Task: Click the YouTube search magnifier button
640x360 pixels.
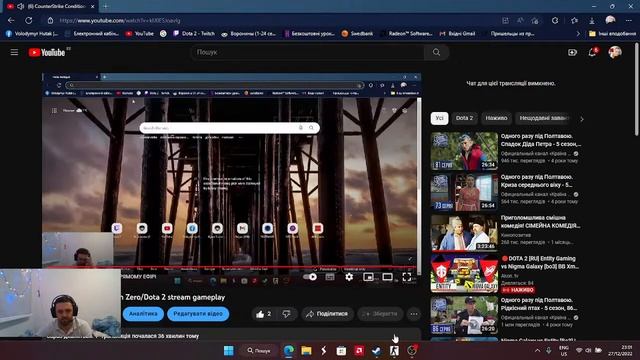Action: [436, 52]
